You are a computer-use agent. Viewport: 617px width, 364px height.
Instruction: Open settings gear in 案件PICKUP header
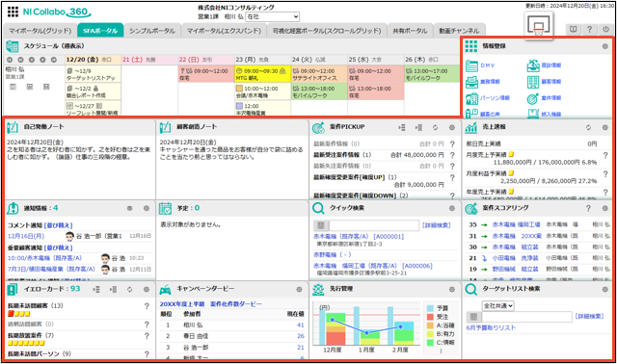click(452, 127)
